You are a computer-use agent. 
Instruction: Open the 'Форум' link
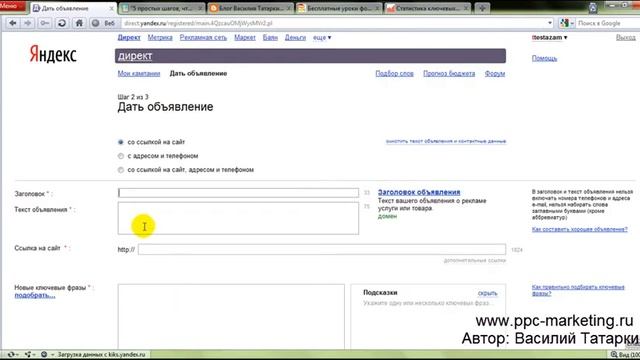coord(495,73)
